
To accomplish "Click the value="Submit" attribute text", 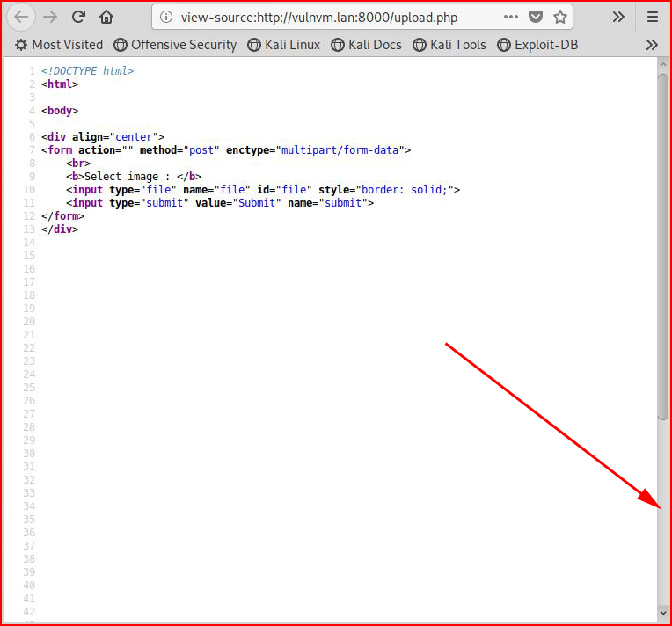I will coord(238,203).
